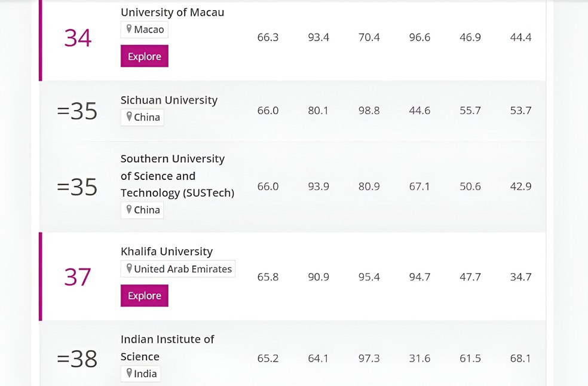Open the University of Macau page

click(x=173, y=12)
